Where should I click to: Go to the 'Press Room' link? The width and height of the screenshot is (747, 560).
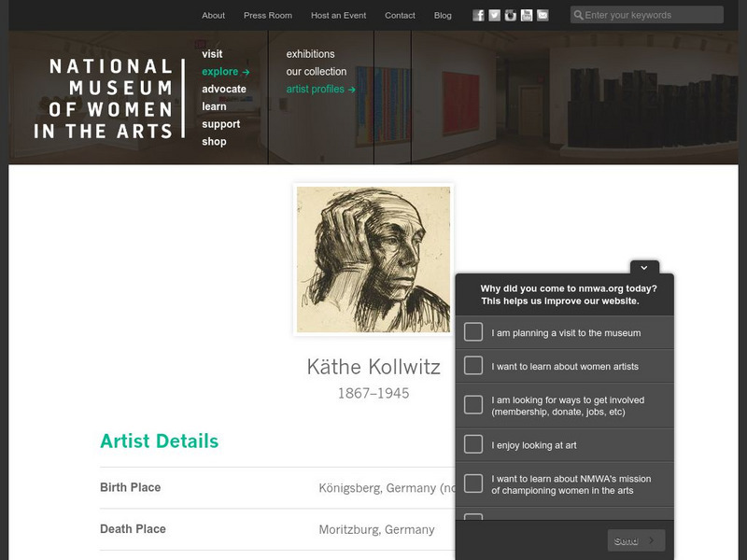click(x=268, y=15)
